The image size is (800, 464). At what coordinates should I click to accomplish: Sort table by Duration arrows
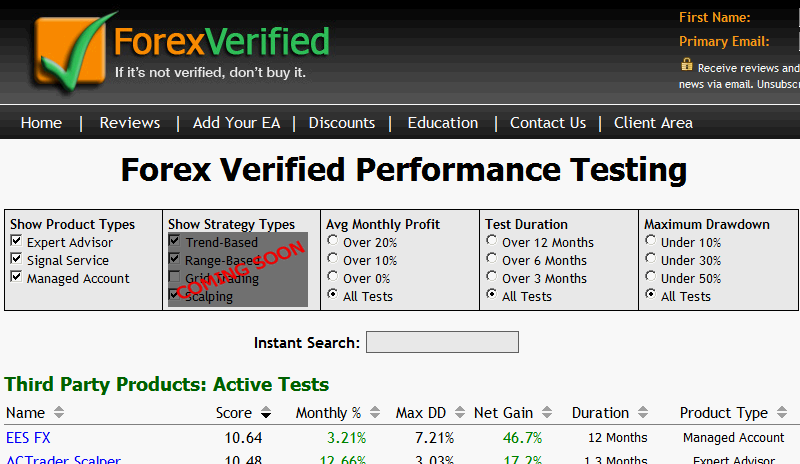643,412
